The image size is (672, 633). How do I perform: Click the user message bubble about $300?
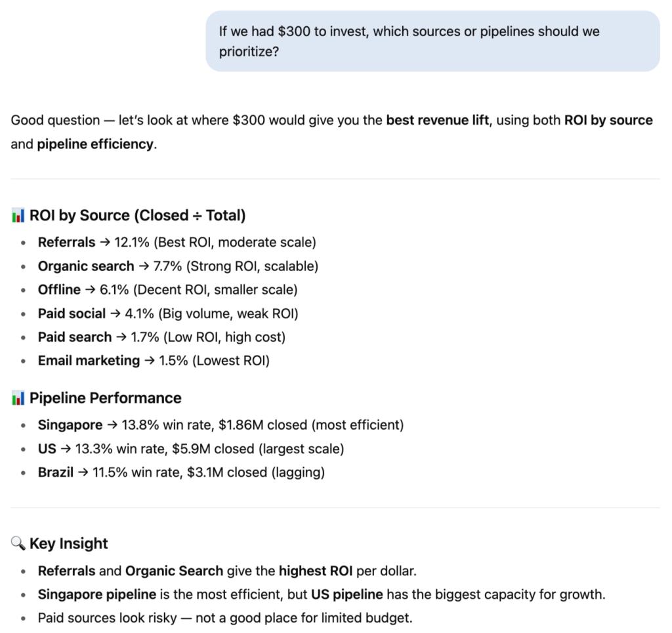coord(432,41)
